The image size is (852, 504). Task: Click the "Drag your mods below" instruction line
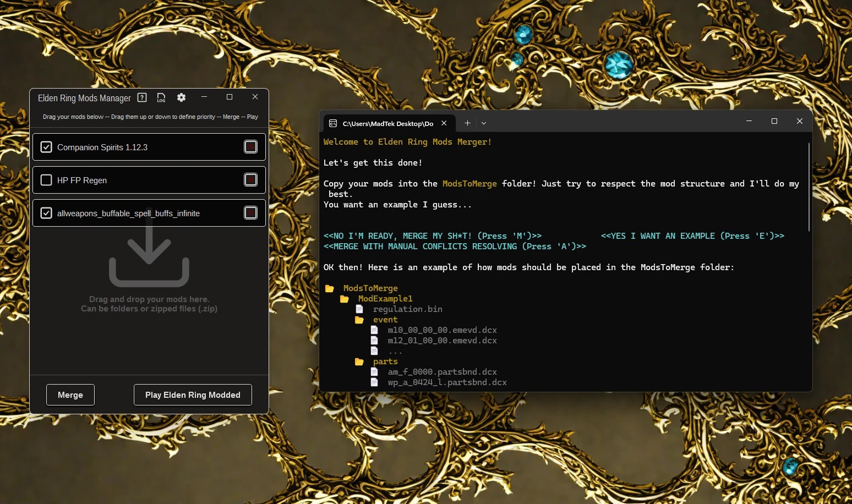pos(150,117)
